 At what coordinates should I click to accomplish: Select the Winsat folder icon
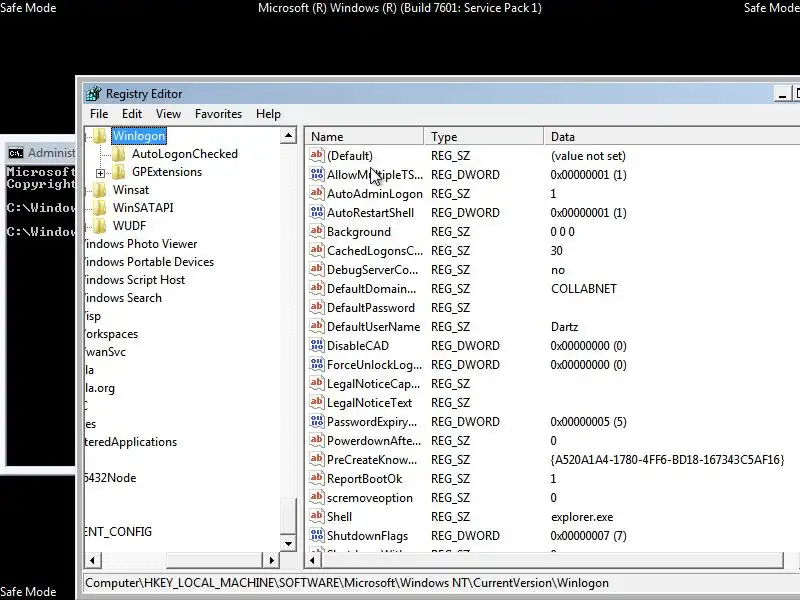pos(100,190)
